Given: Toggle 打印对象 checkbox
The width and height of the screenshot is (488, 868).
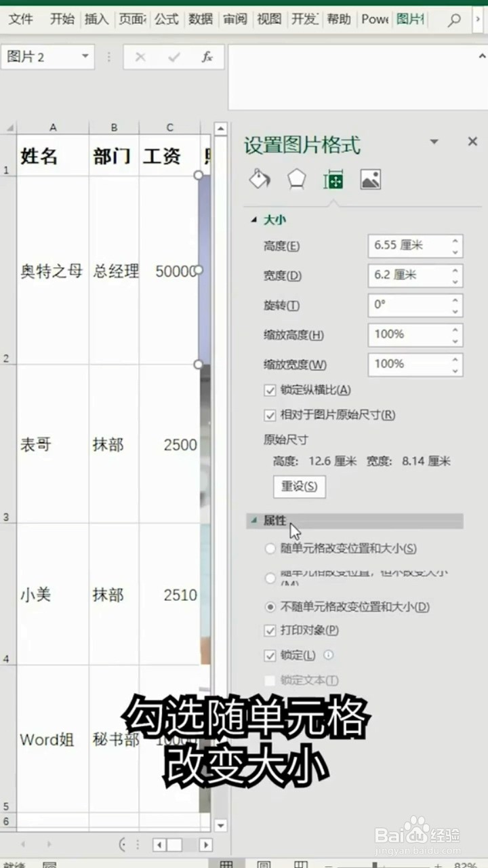Looking at the screenshot, I should point(270,631).
